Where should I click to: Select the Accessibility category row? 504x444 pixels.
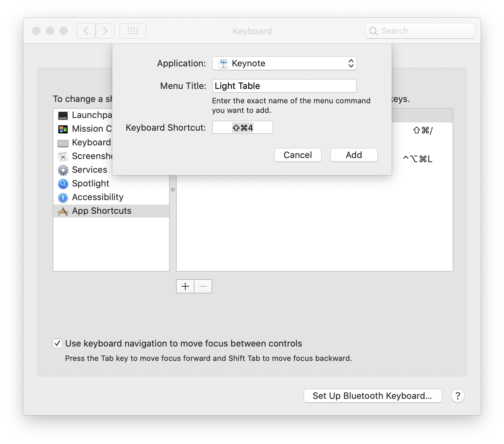pyautogui.click(x=111, y=197)
